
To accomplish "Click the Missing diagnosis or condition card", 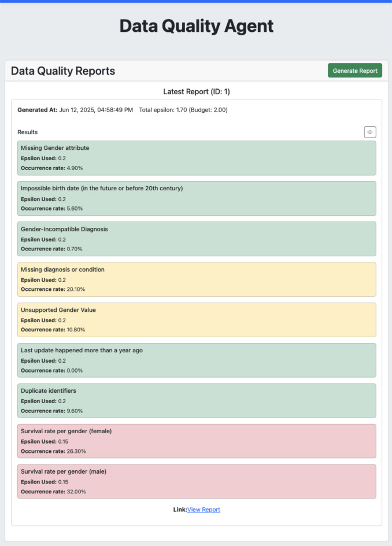I will tap(197, 279).
